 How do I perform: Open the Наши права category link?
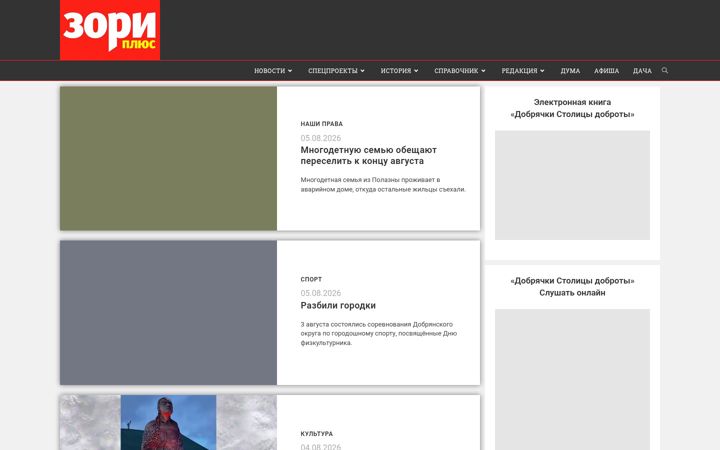pos(321,124)
